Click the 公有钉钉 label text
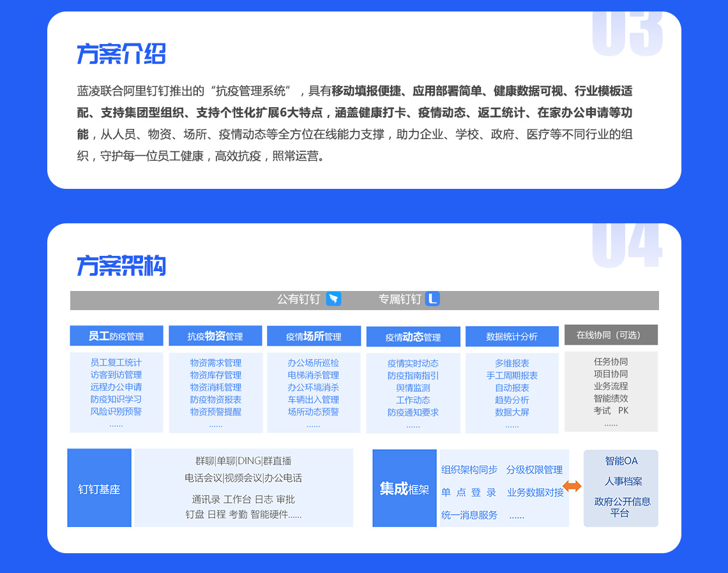Screen dimensions: 728x573 coord(298,299)
